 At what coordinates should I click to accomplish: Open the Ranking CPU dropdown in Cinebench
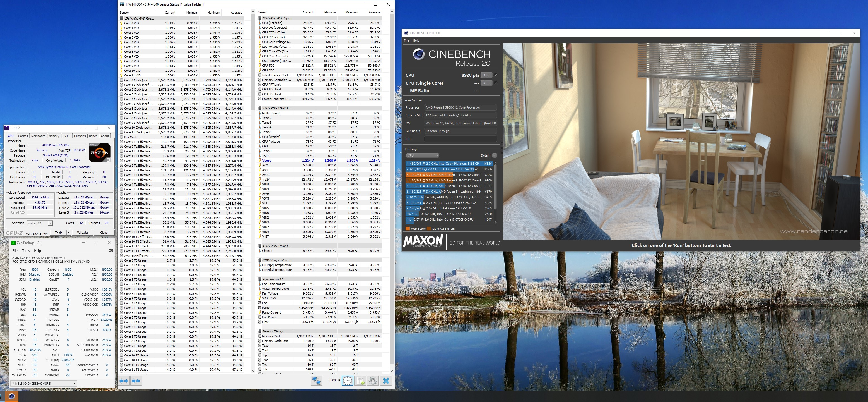tap(422, 155)
